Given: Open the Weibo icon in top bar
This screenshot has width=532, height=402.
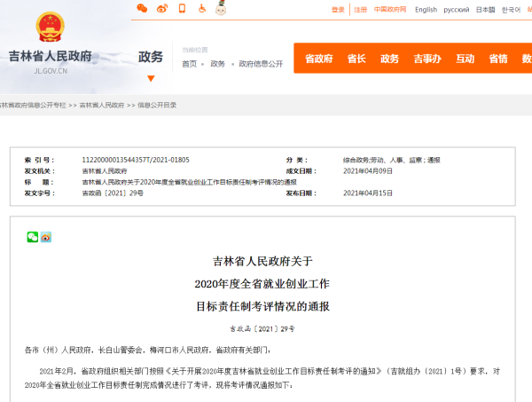Looking at the screenshot, I should pos(161,9).
